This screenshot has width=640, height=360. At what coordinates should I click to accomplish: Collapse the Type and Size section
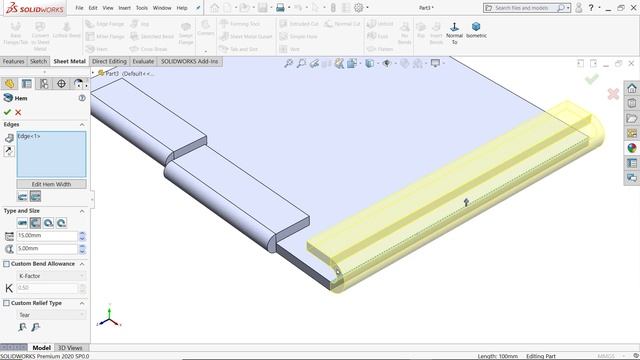click(82, 211)
